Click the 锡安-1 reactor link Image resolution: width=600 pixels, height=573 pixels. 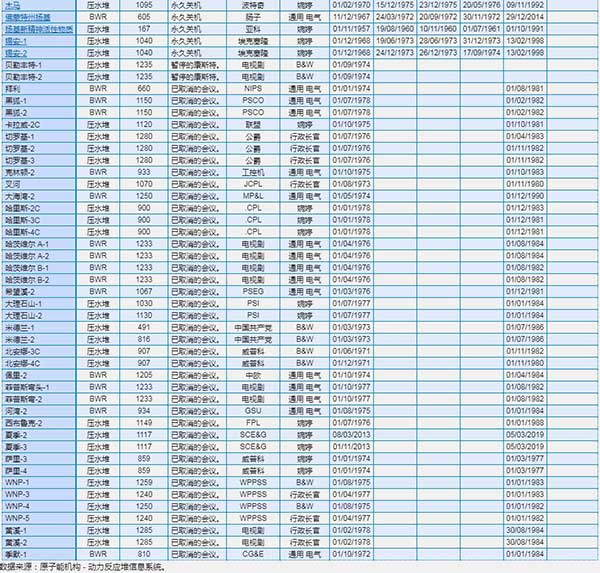[16, 42]
